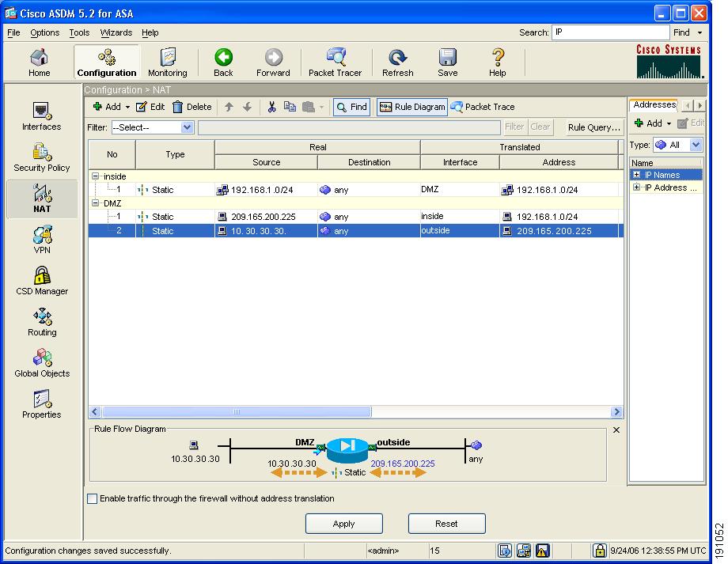Click the warning icon in status bar
Viewport: 728px width, 564px height.
click(x=542, y=551)
